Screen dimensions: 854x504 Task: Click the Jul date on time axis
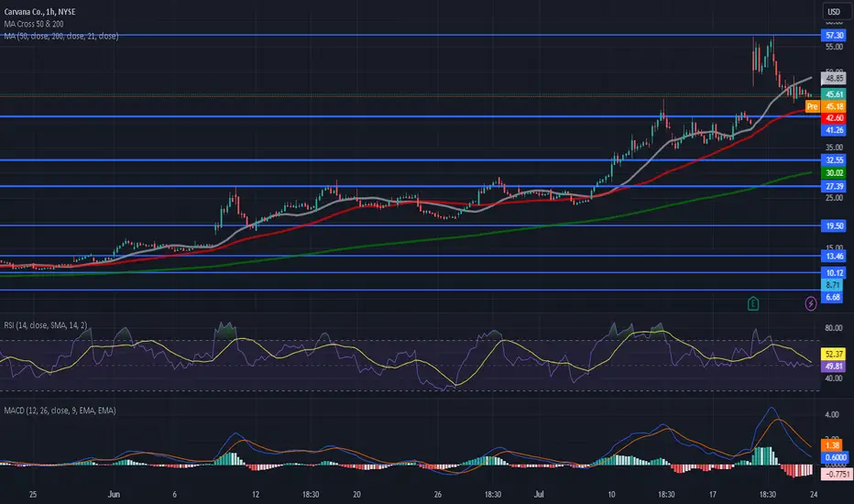(x=539, y=495)
